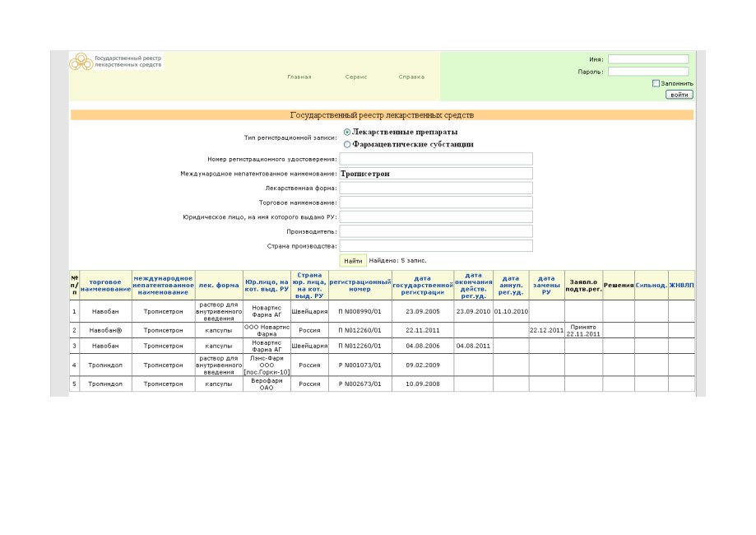
Task: Open the Главная navigation link
Action: tap(299, 77)
